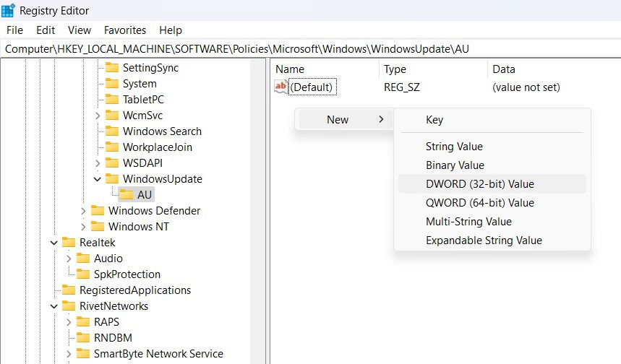The image size is (621, 364).
Task: Expand the Windows NT key
Action: click(83, 227)
